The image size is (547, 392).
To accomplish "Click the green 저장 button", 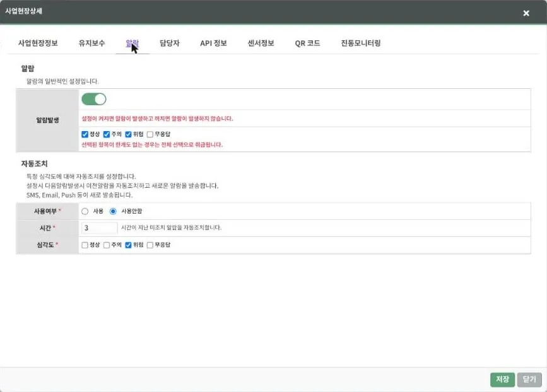I will point(502,379).
